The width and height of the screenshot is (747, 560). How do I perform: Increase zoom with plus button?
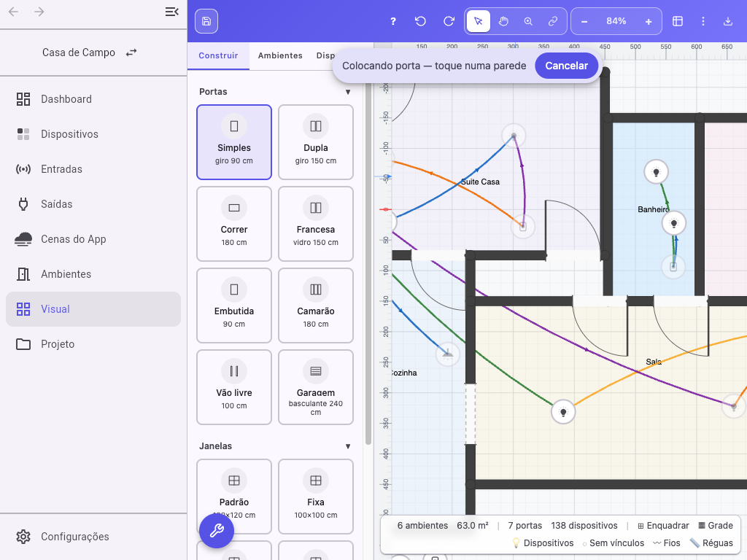[649, 22]
